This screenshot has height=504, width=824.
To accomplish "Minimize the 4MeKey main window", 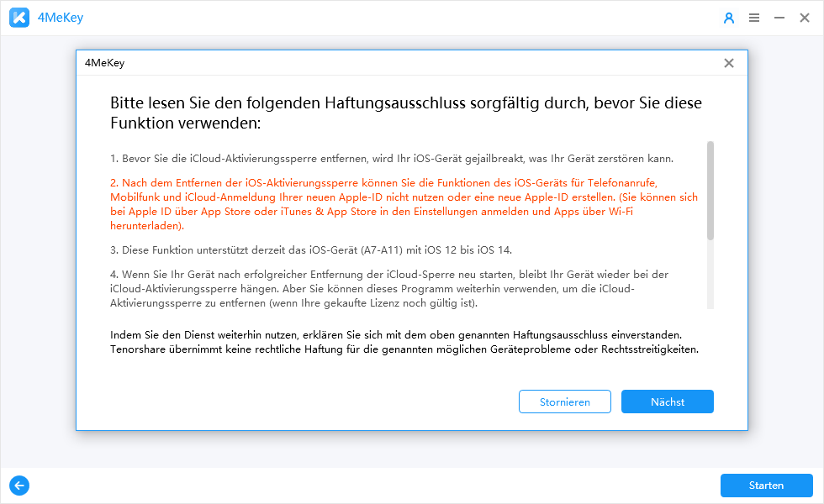I will click(779, 18).
